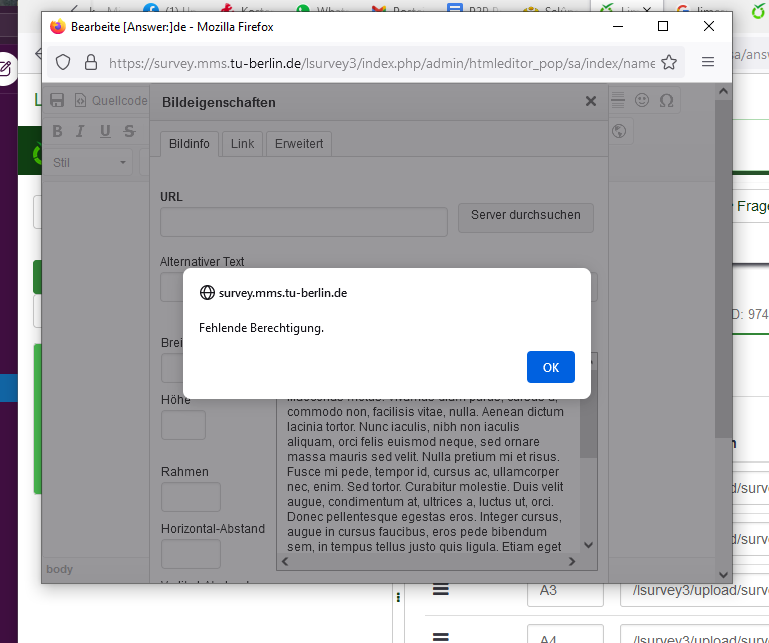Screen dimensions: 769x643
Task: Click the Firefox address bar URL
Action: (381, 63)
